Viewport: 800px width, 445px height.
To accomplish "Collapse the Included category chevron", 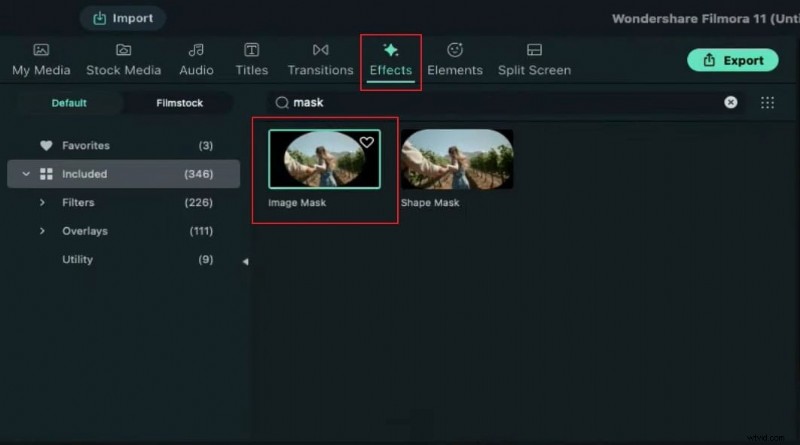I will [26, 174].
